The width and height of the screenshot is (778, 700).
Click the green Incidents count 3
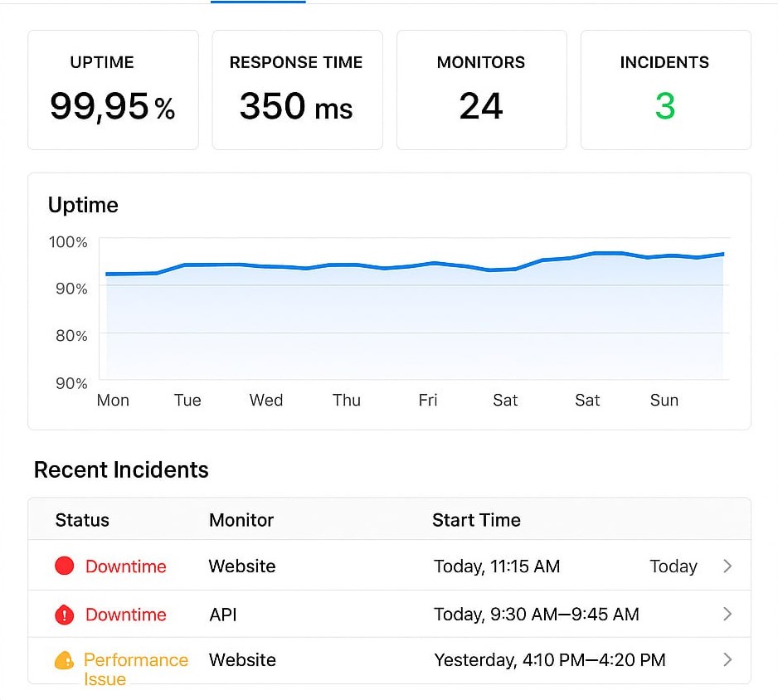pyautogui.click(x=665, y=106)
